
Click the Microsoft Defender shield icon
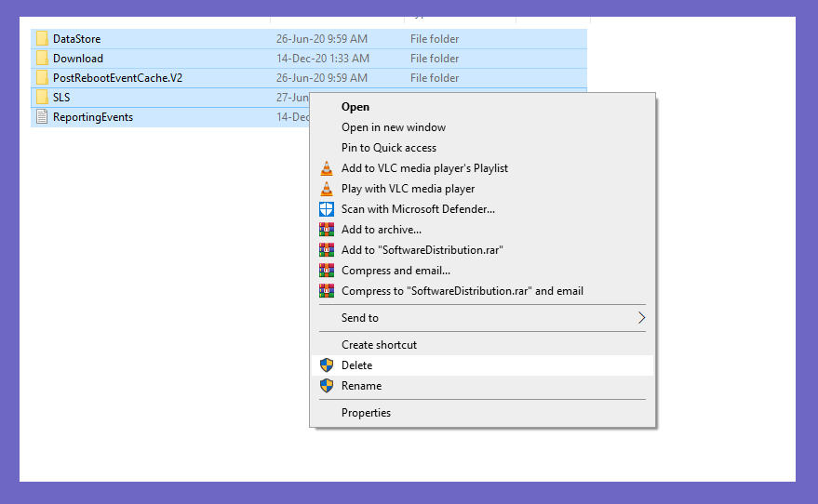click(x=327, y=209)
